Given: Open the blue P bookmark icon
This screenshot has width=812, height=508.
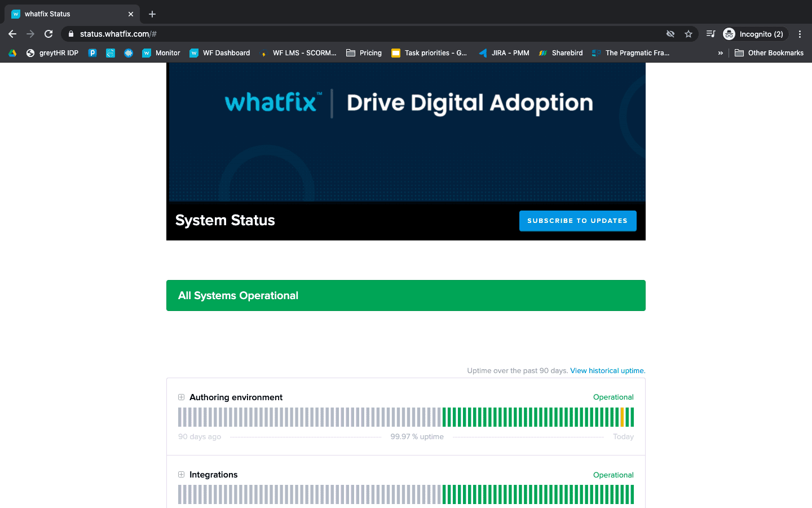Looking at the screenshot, I should click(92, 53).
